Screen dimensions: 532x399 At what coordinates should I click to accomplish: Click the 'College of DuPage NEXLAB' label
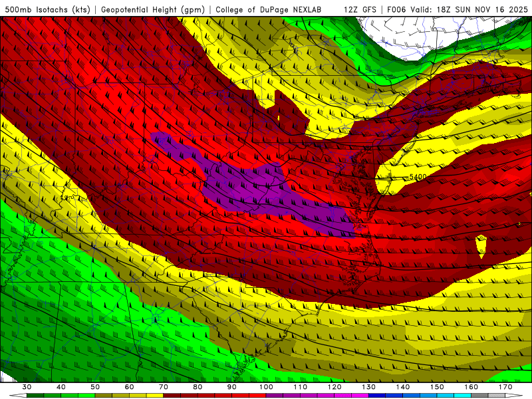click(268, 10)
